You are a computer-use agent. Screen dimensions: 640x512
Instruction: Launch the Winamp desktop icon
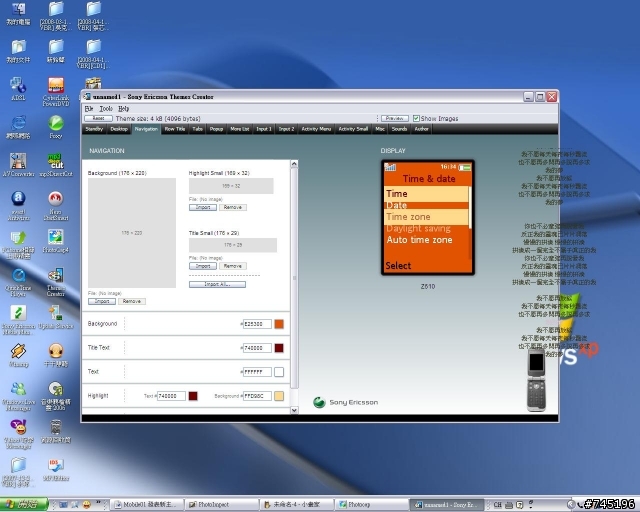click(x=18, y=355)
